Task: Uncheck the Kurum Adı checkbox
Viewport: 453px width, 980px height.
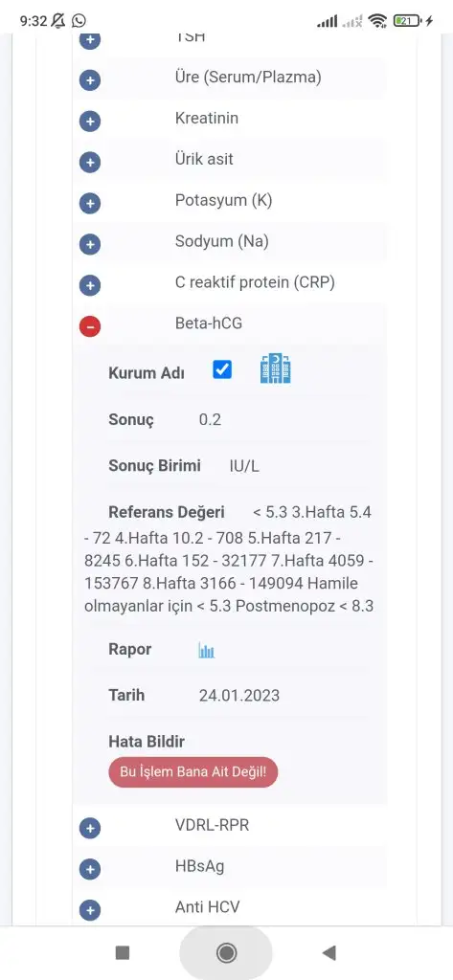Action: click(222, 369)
